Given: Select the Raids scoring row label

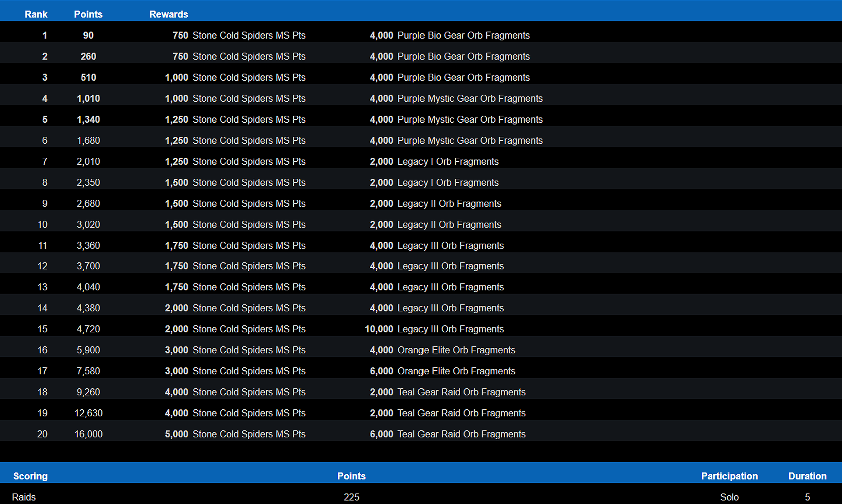Looking at the screenshot, I should (x=24, y=497).
